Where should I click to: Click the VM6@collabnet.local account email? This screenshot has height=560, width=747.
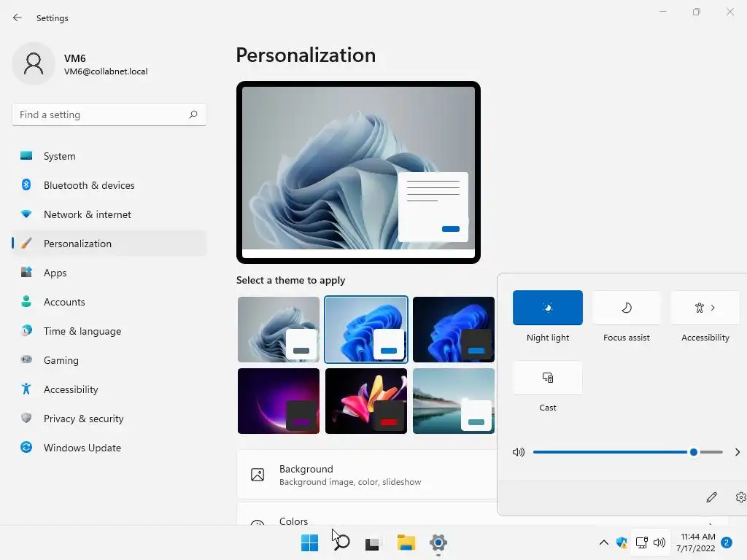pyautogui.click(x=106, y=71)
